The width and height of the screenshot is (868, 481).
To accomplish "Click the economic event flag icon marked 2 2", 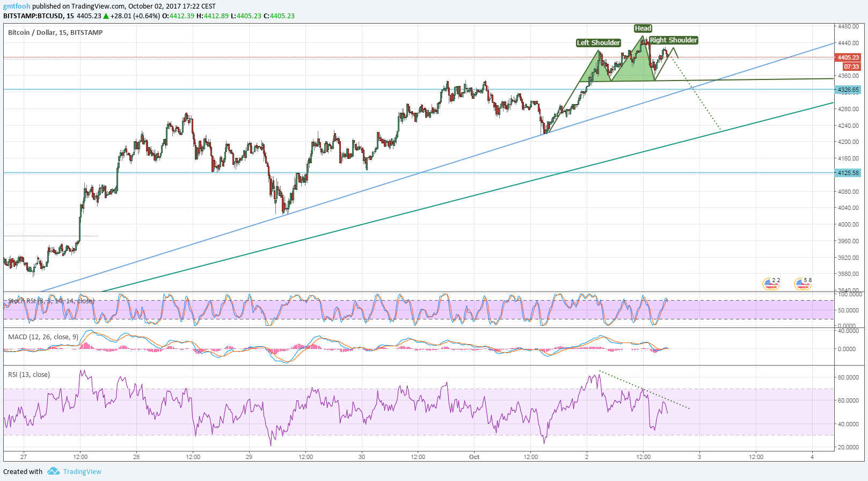I will pos(771,284).
